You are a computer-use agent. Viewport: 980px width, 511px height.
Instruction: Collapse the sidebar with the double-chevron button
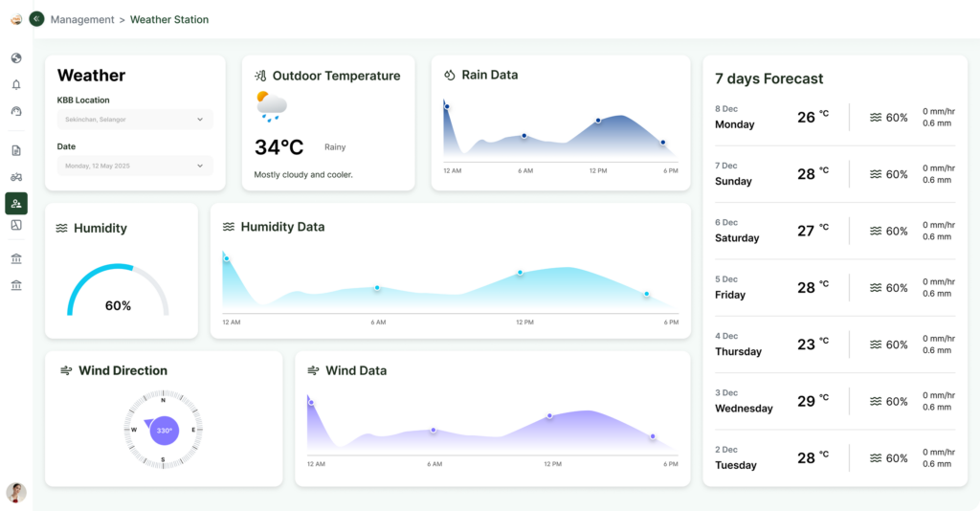pos(36,19)
